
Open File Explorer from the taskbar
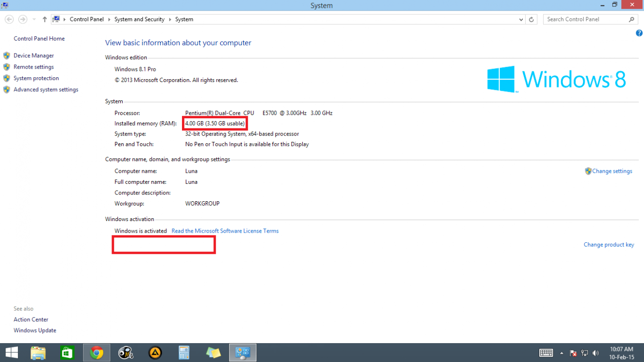38,353
